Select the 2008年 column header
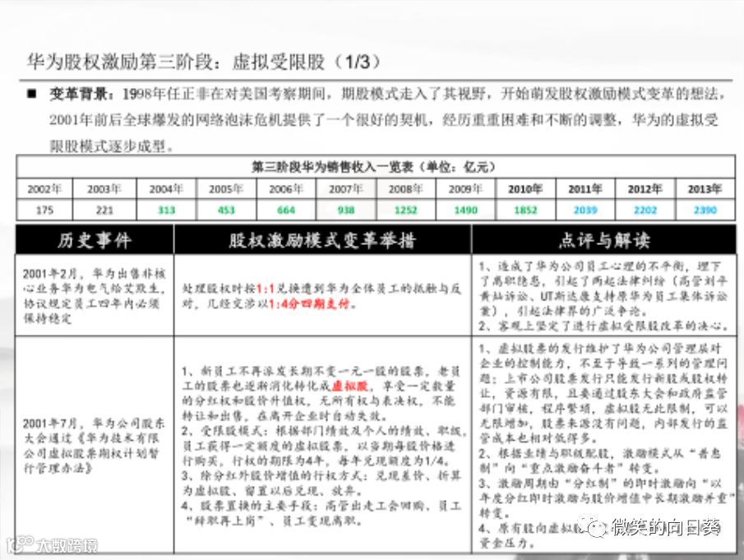Screen dimensions: 744x560 tap(405, 189)
